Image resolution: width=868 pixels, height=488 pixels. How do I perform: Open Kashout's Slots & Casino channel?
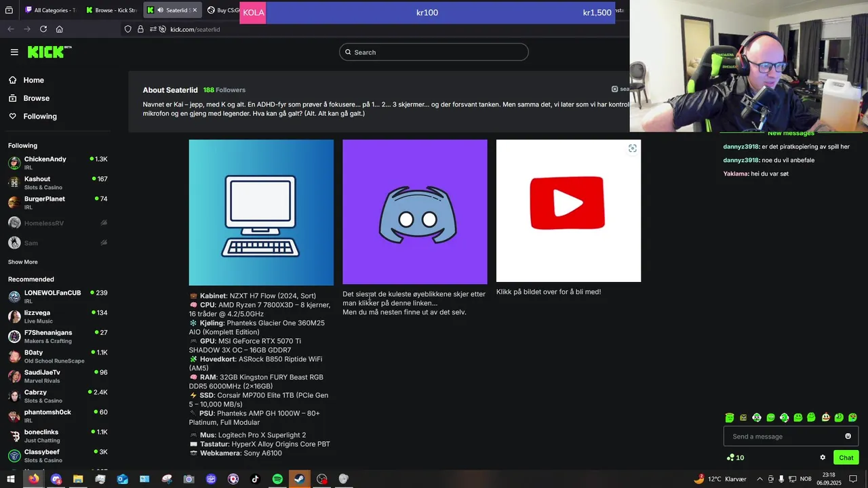pos(58,182)
